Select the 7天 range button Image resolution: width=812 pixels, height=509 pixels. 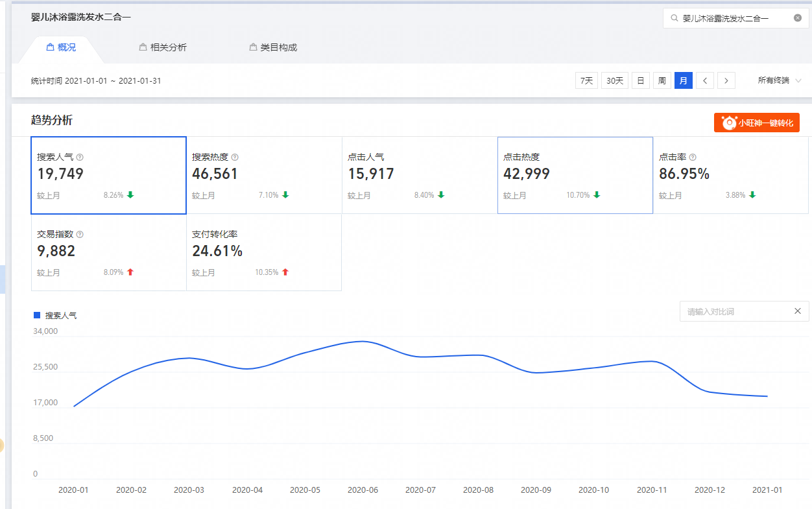coord(586,80)
